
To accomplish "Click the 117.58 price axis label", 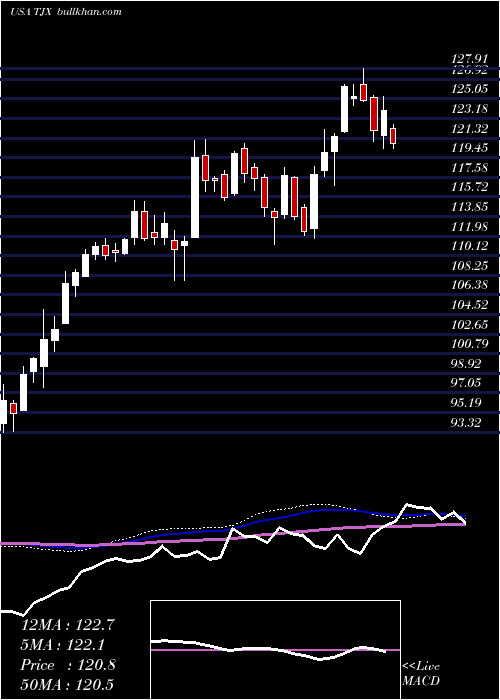I will tap(471, 168).
